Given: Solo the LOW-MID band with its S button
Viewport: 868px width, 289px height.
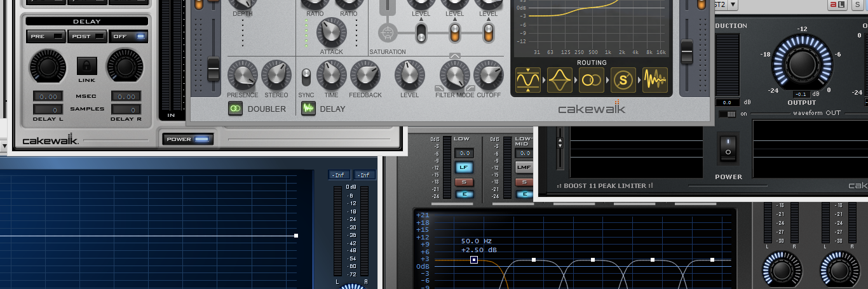Looking at the screenshot, I should pyautogui.click(x=524, y=182).
